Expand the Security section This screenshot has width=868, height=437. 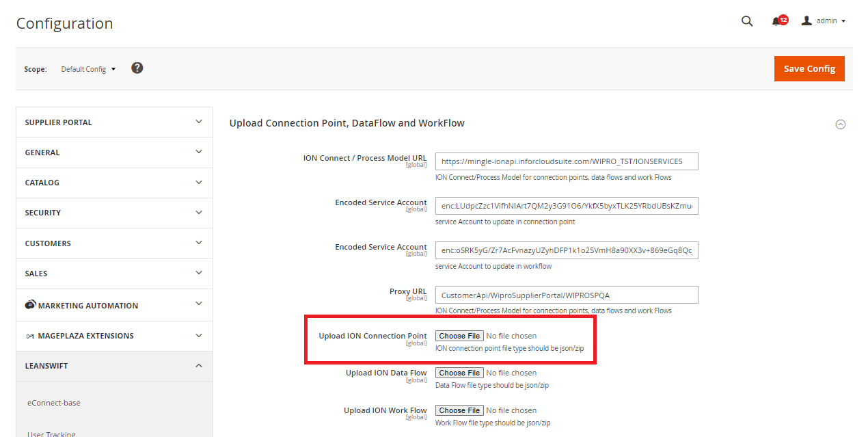tap(114, 213)
